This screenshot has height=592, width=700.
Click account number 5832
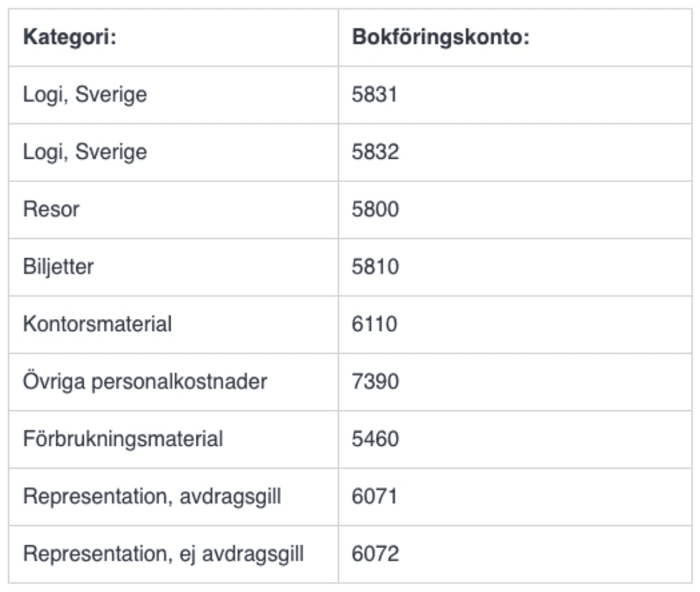coord(375,152)
